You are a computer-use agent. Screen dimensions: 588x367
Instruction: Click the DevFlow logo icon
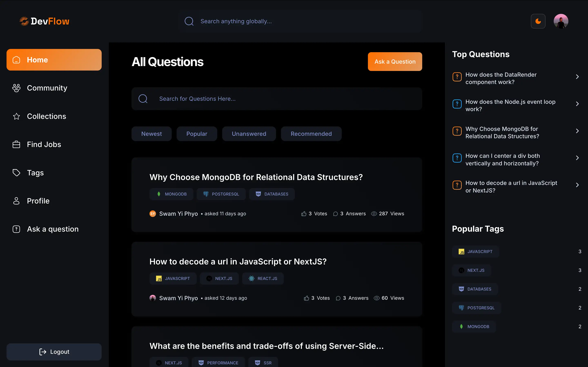point(24,21)
